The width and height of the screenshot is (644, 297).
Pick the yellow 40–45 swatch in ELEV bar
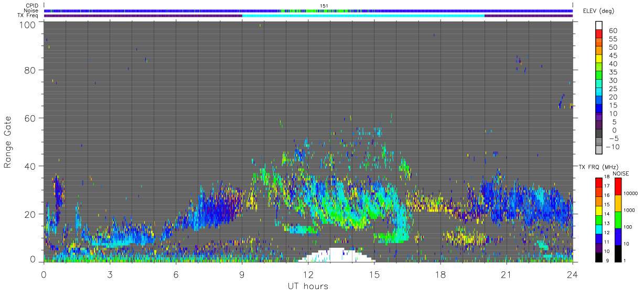pos(599,60)
